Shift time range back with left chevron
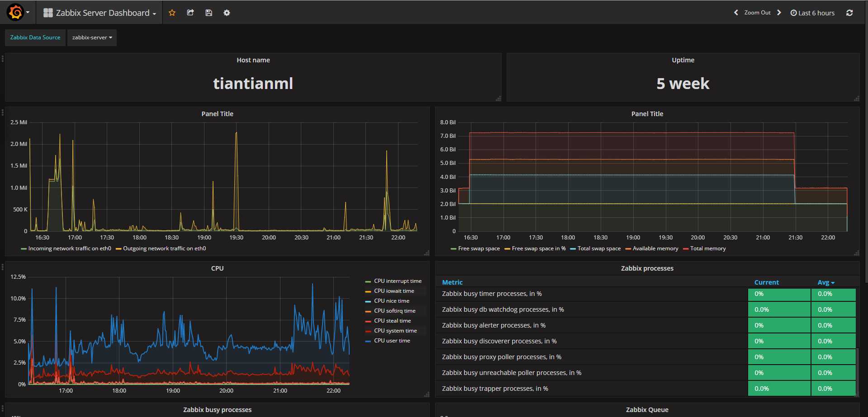This screenshot has width=868, height=417. tap(736, 13)
